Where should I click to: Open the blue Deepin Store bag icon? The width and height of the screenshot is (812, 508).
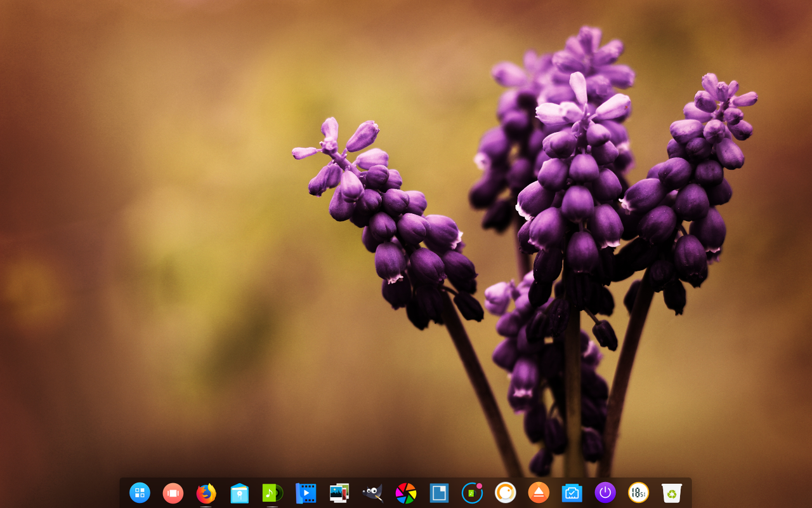[x=239, y=493]
